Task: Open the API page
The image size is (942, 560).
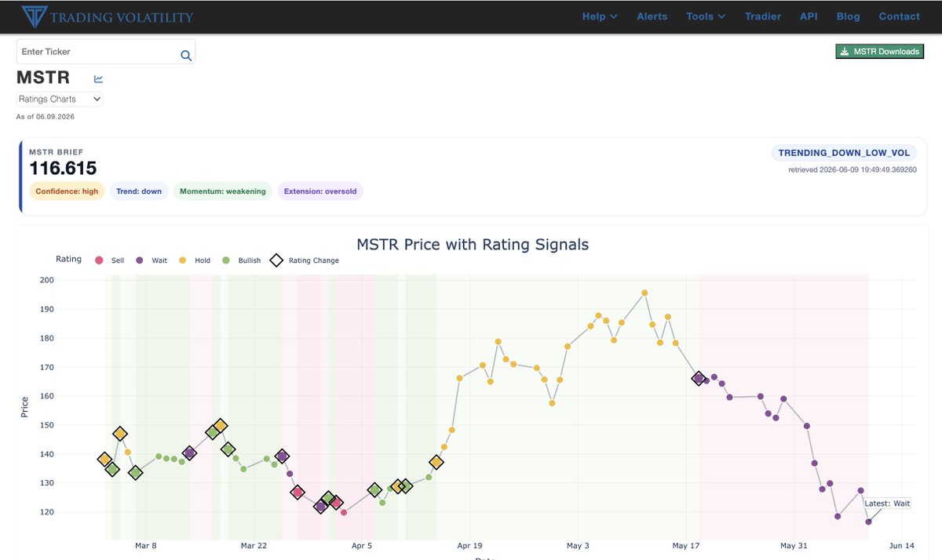Action: point(809,16)
